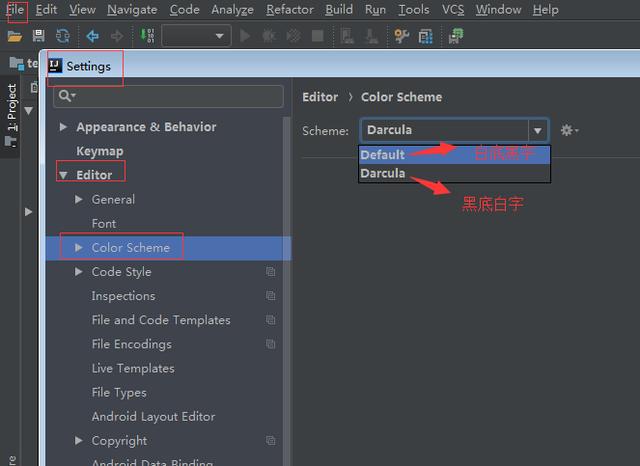Open the Analyze menu
The height and width of the screenshot is (466, 640).
pyautogui.click(x=232, y=10)
